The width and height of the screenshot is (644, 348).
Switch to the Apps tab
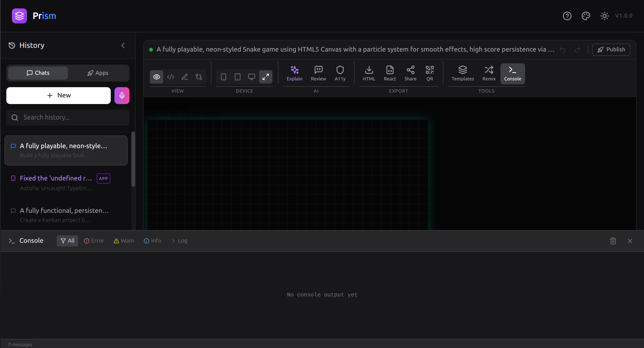pos(98,73)
